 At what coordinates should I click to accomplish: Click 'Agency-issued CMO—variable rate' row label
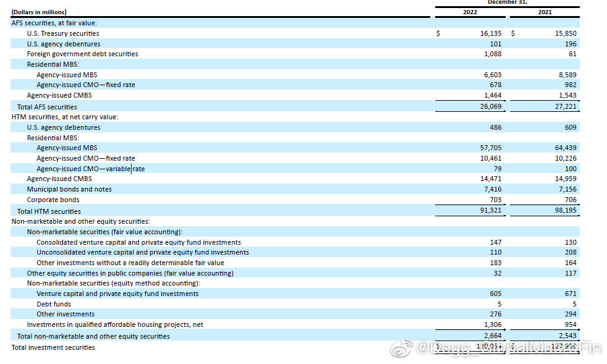[91, 169]
